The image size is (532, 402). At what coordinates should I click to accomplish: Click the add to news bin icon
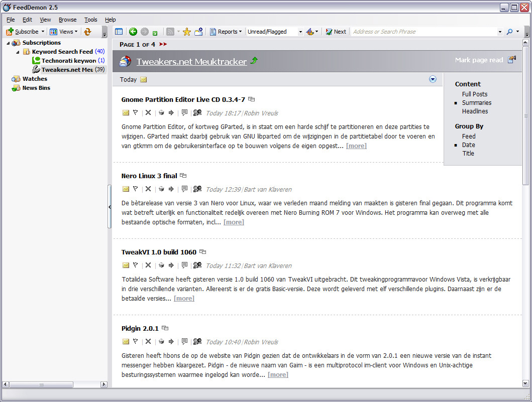pyautogui.click(x=198, y=32)
